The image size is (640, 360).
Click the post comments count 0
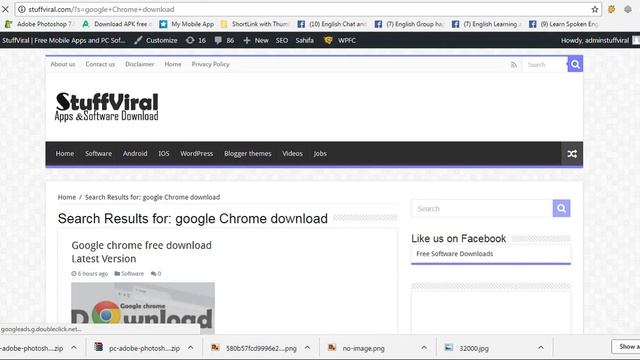pos(156,273)
